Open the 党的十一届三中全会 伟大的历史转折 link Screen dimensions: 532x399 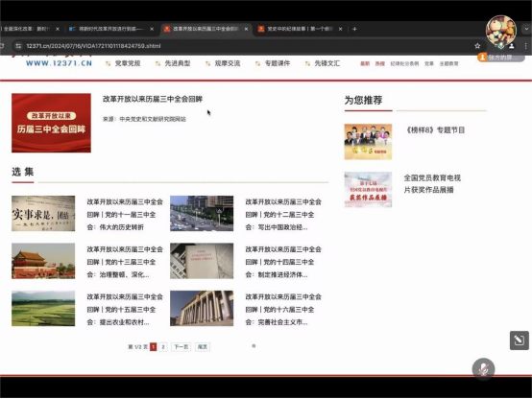point(125,215)
